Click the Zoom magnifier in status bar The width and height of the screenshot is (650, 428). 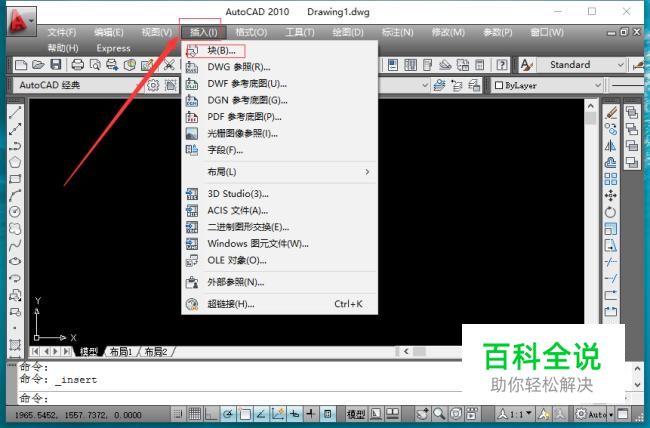point(439,413)
